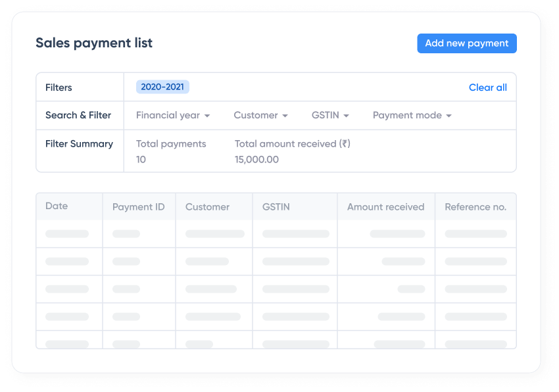Click the Customer column header

click(207, 206)
